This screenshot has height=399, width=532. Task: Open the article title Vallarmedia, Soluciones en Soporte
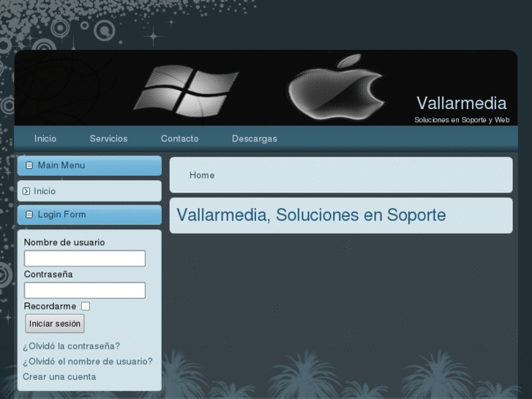click(311, 215)
